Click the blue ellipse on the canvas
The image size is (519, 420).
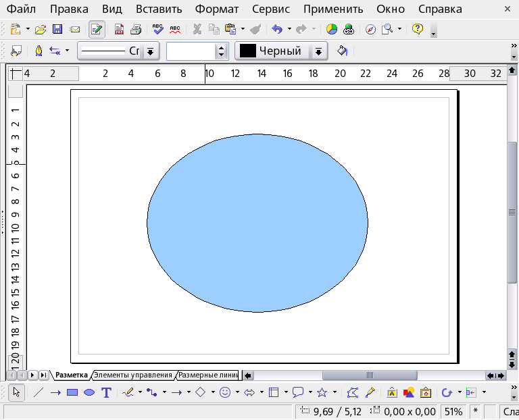pos(257,223)
